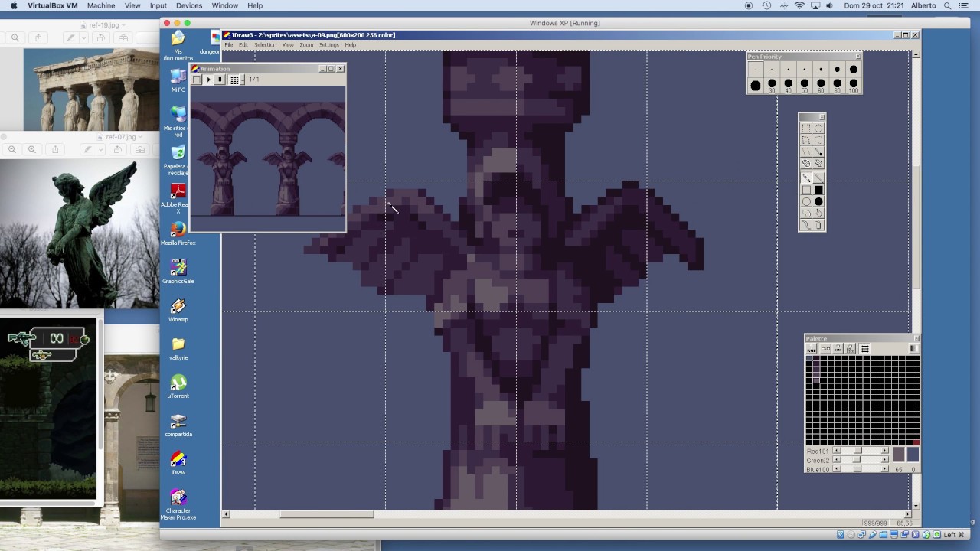Open Mozilla Firefox desktop shortcut
Viewport: 980px width, 551px height.
click(x=178, y=233)
